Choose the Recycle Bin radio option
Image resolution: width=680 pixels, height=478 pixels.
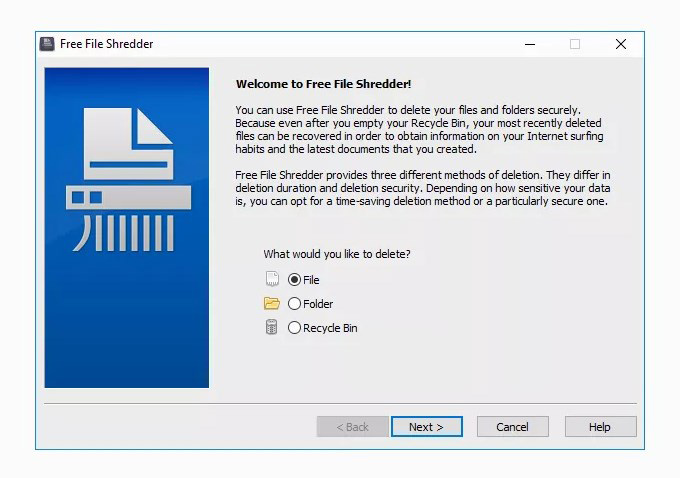coord(294,327)
